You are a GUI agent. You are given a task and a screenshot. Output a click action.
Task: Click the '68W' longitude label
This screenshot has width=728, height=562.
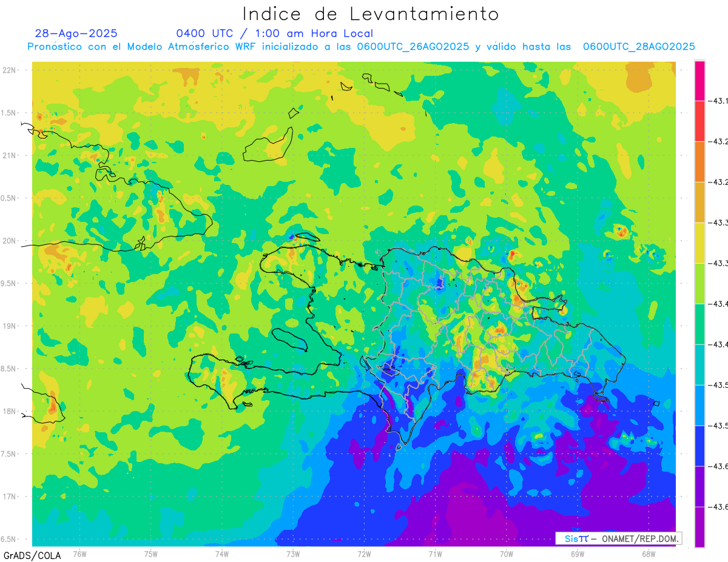[649, 554]
